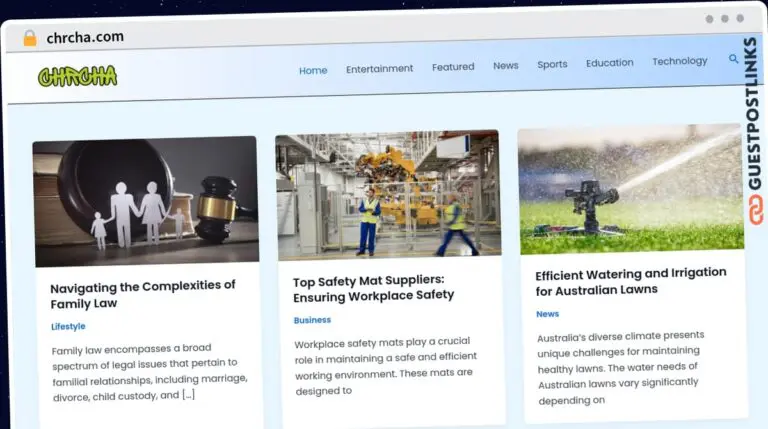This screenshot has height=429, width=768.
Task: Open the family law gavel thumbnail
Action: [146, 201]
